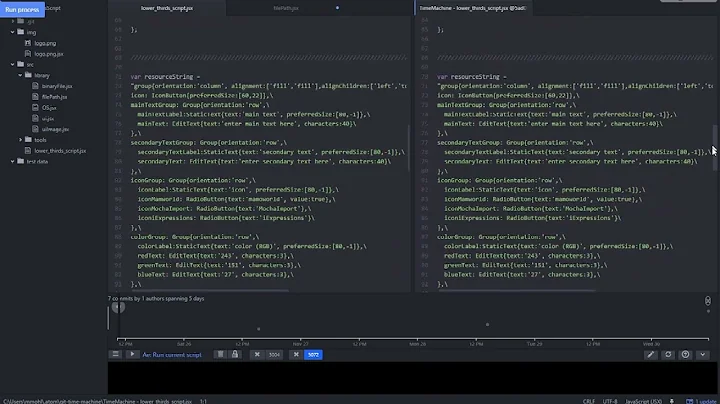720x404 pixels.
Task: Kill process 5504 with X
Action: [257, 354]
